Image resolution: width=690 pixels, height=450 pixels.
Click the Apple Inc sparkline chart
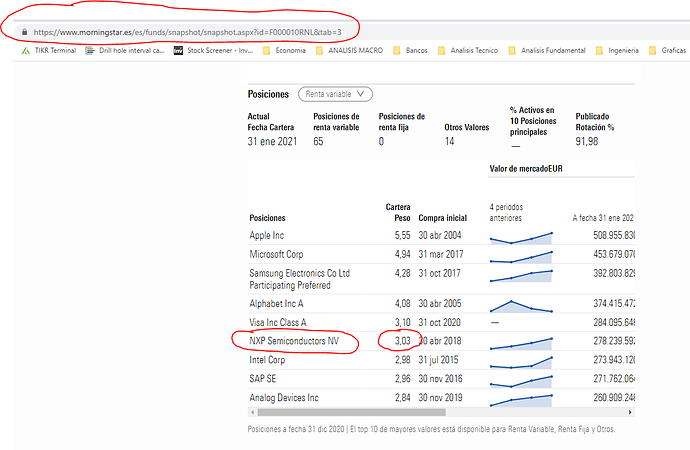[x=521, y=238]
